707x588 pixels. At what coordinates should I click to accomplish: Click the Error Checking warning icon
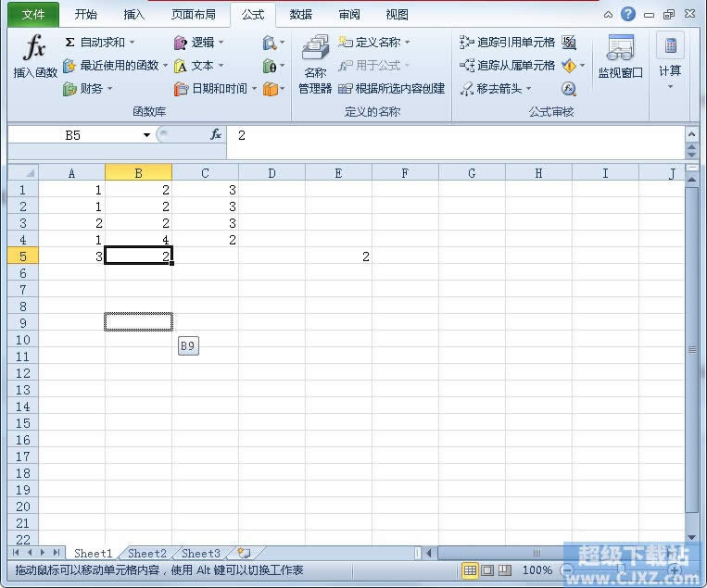point(569,67)
